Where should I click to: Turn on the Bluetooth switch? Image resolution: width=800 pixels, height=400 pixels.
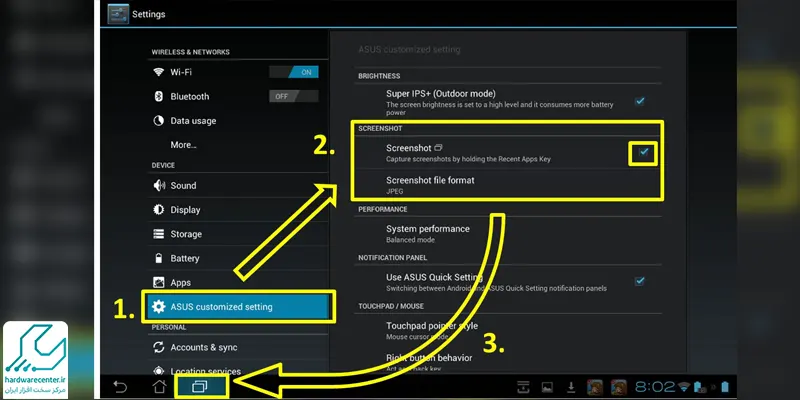[x=294, y=96]
